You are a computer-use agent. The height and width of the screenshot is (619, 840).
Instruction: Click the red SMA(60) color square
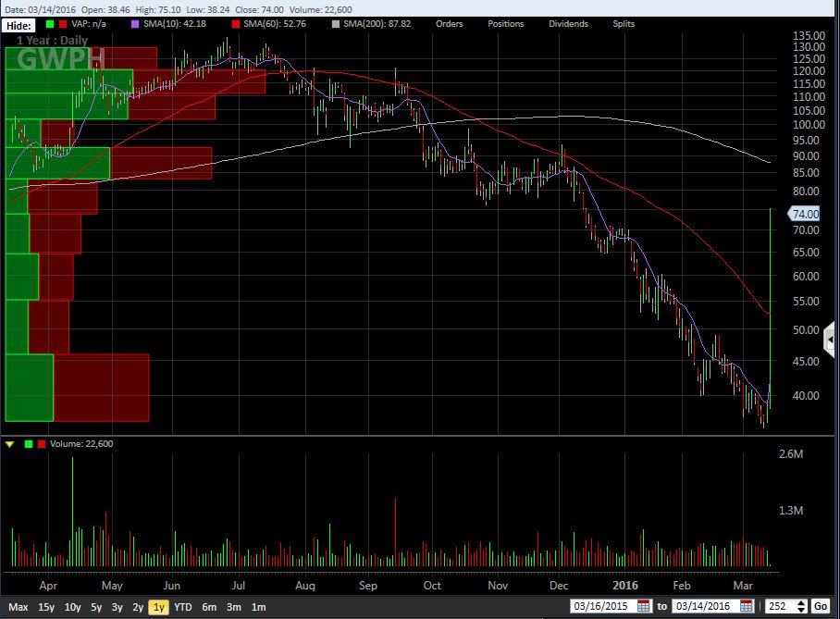237,24
